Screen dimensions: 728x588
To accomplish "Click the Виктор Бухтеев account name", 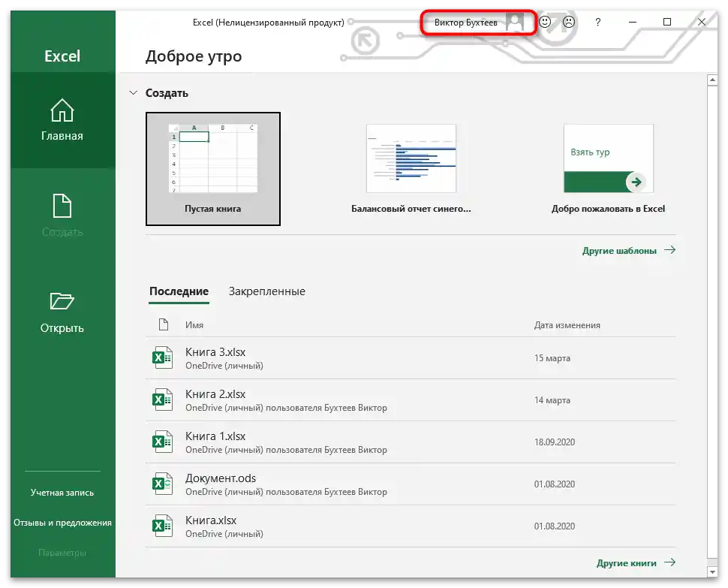I will coord(465,23).
